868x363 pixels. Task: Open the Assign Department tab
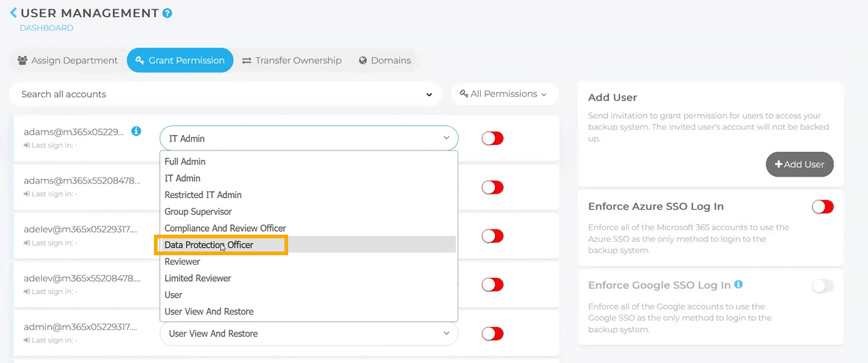click(67, 60)
